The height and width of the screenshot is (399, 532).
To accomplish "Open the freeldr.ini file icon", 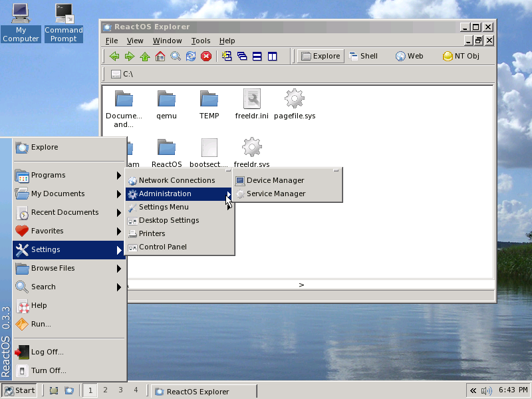I will (252, 100).
